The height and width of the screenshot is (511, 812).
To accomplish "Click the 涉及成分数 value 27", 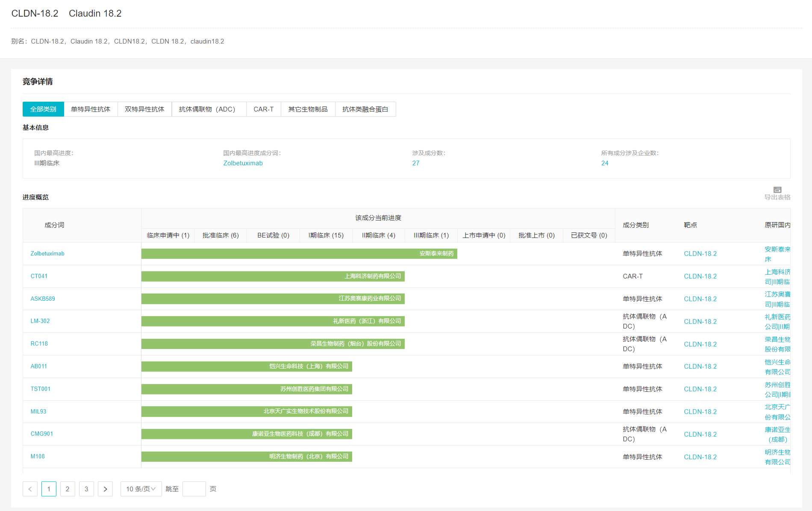I will [x=416, y=163].
